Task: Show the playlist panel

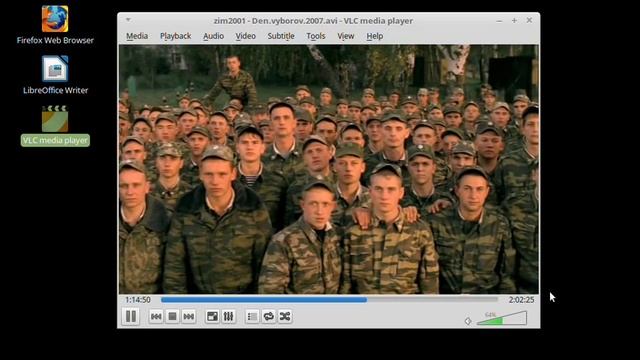Action: 252,316
